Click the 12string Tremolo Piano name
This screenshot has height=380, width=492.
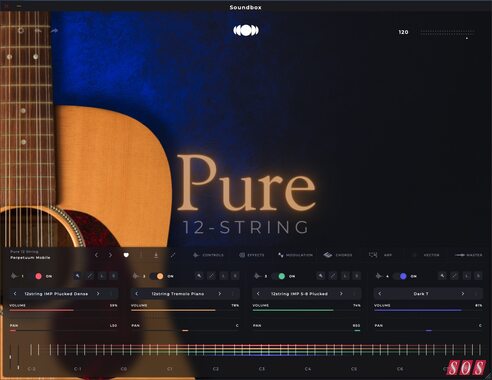pyautogui.click(x=178, y=294)
